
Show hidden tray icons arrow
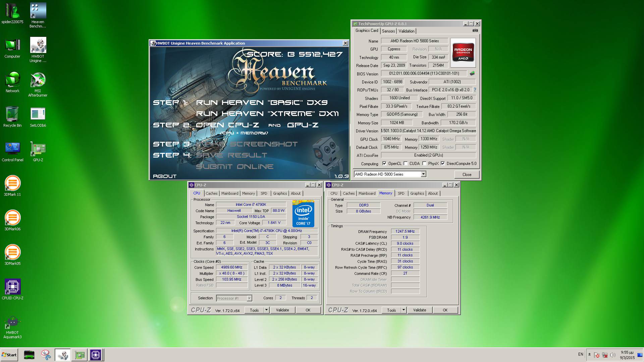589,354
